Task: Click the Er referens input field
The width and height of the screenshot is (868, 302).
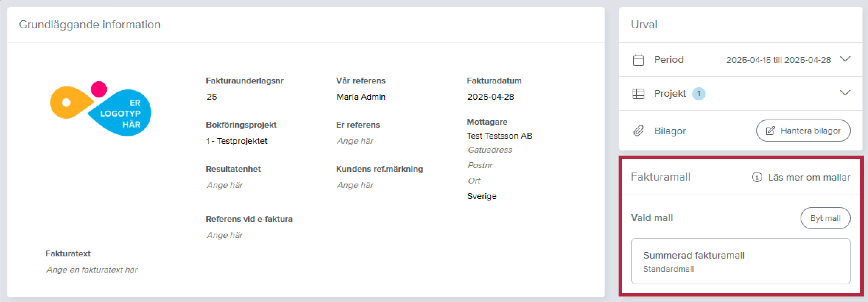Action: coord(355,141)
